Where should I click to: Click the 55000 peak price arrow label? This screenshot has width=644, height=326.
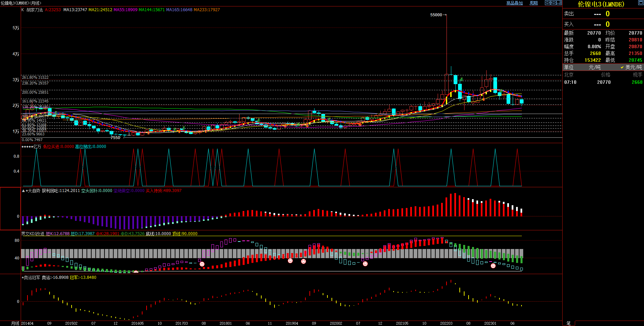[438, 15]
